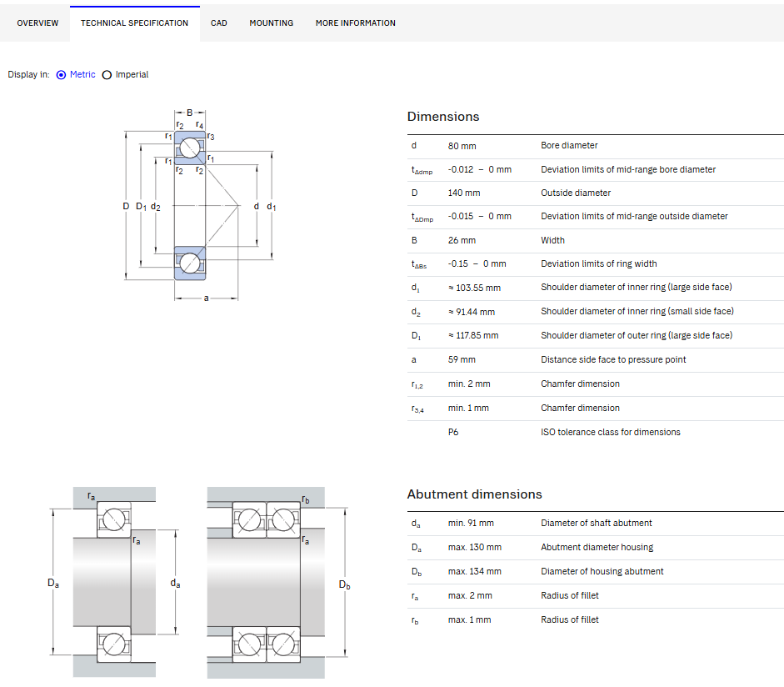
Task: Choose the Imperial radio button
Action: [107, 75]
